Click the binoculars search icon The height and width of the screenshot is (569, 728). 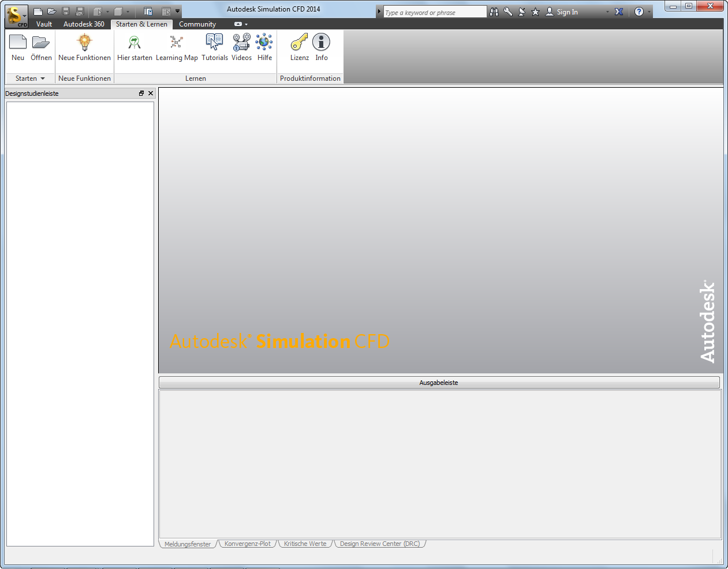tap(494, 12)
